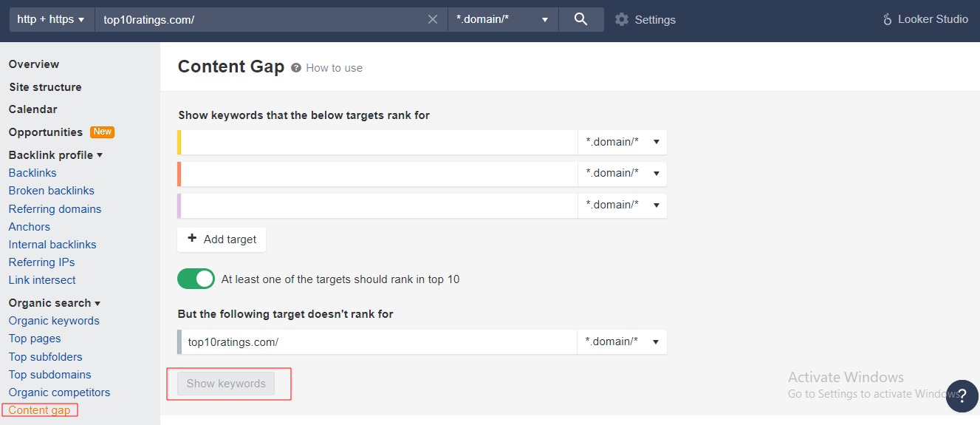Open the Broken backlinks link
980x425 pixels.
point(52,190)
